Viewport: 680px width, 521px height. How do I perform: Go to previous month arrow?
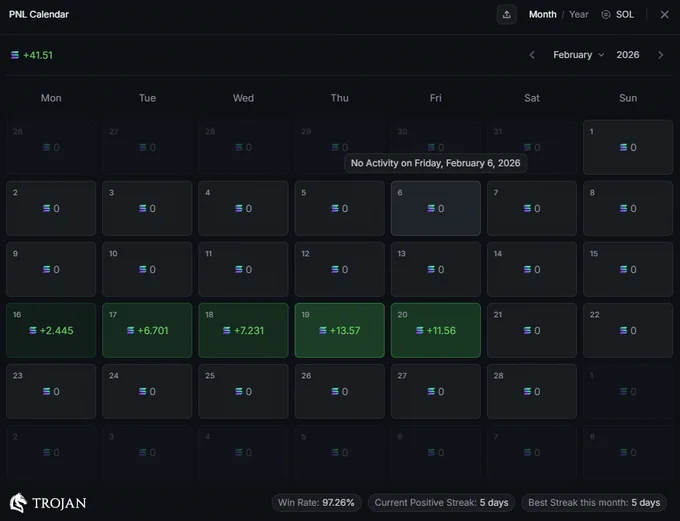click(532, 55)
